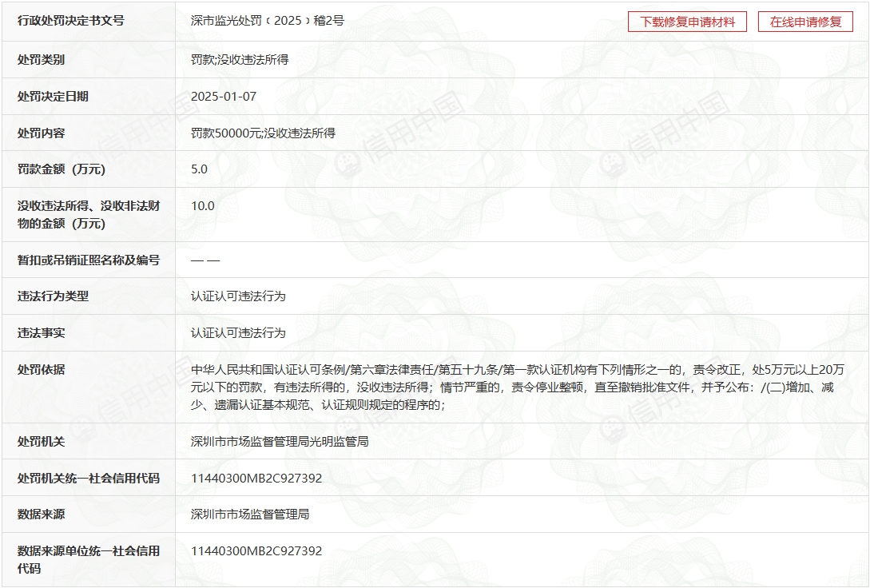The height and width of the screenshot is (588, 870).
Task: Click the 罚款50000元;没收违法所得 penalty content text
Action: click(x=263, y=133)
